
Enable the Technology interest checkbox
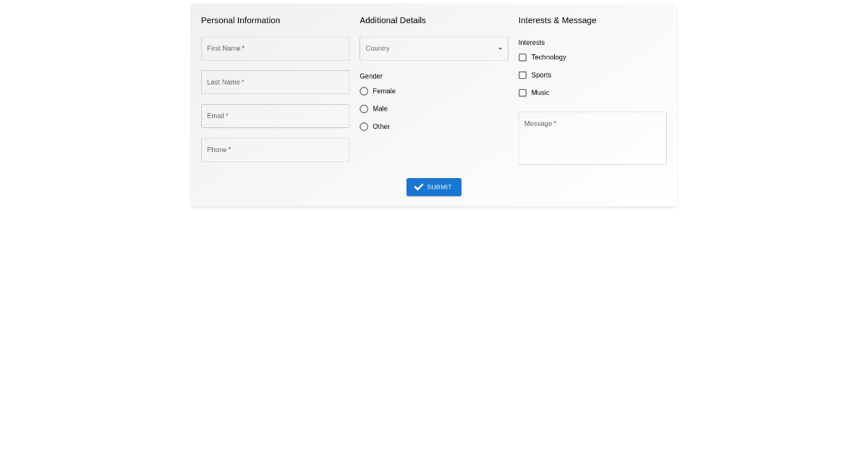(x=522, y=57)
